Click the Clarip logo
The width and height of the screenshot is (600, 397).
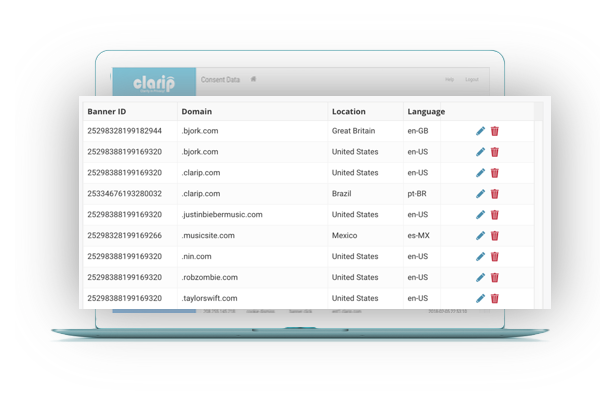tap(154, 83)
